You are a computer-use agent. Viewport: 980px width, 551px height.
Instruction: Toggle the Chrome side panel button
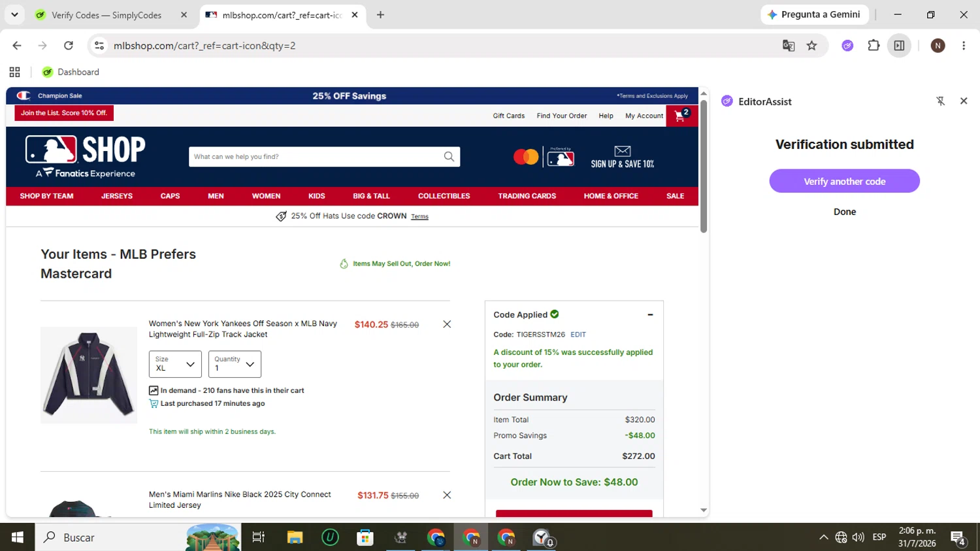(x=900, y=46)
